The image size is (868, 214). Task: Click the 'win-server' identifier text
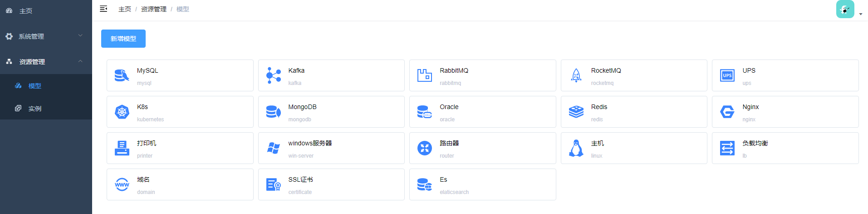coord(301,156)
